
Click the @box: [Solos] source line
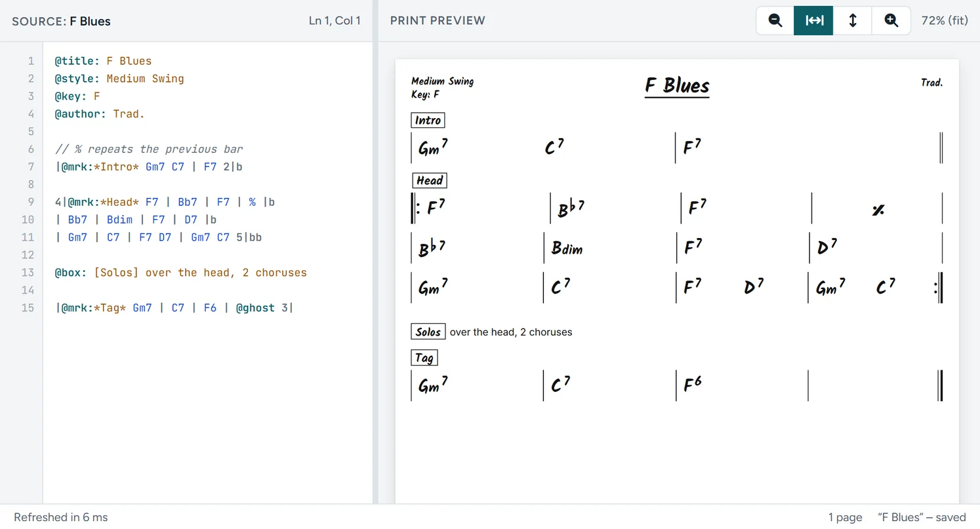(x=181, y=273)
